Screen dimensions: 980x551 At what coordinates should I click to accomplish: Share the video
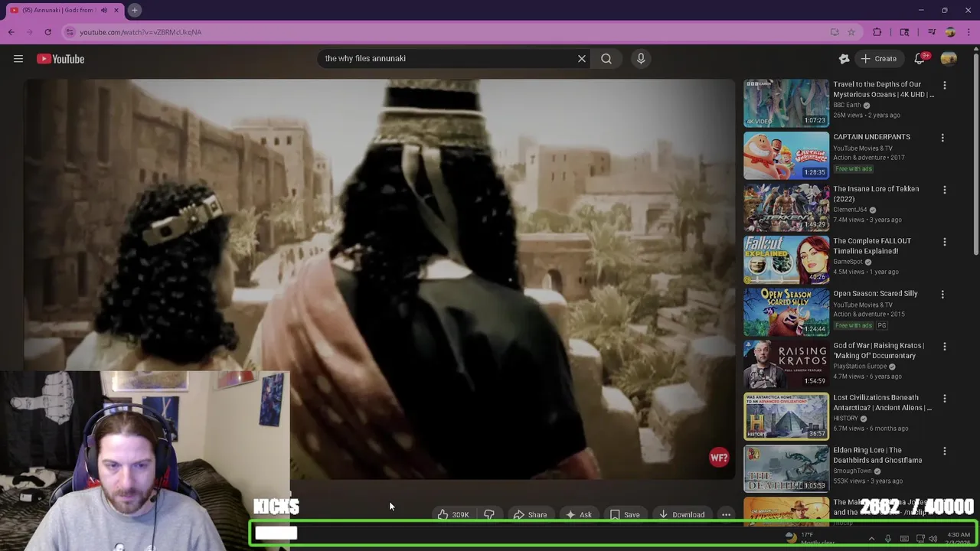tap(530, 515)
